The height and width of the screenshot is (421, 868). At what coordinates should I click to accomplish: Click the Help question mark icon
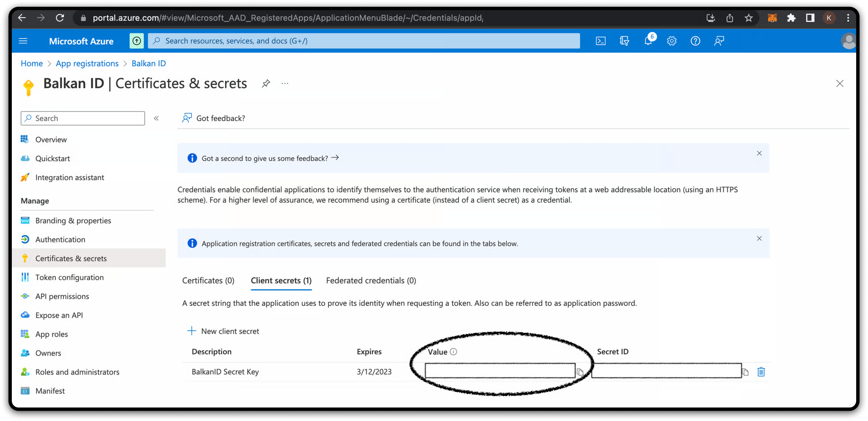pos(695,41)
